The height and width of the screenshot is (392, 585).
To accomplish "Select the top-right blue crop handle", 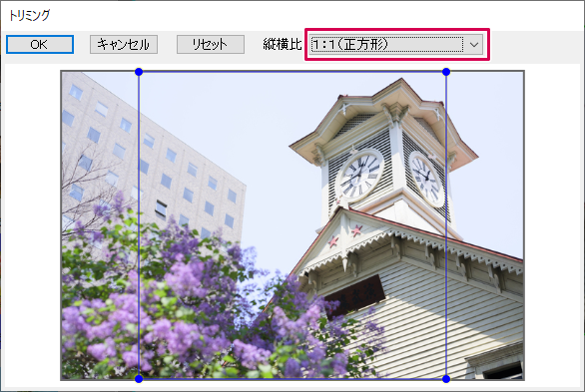I will pos(446,72).
